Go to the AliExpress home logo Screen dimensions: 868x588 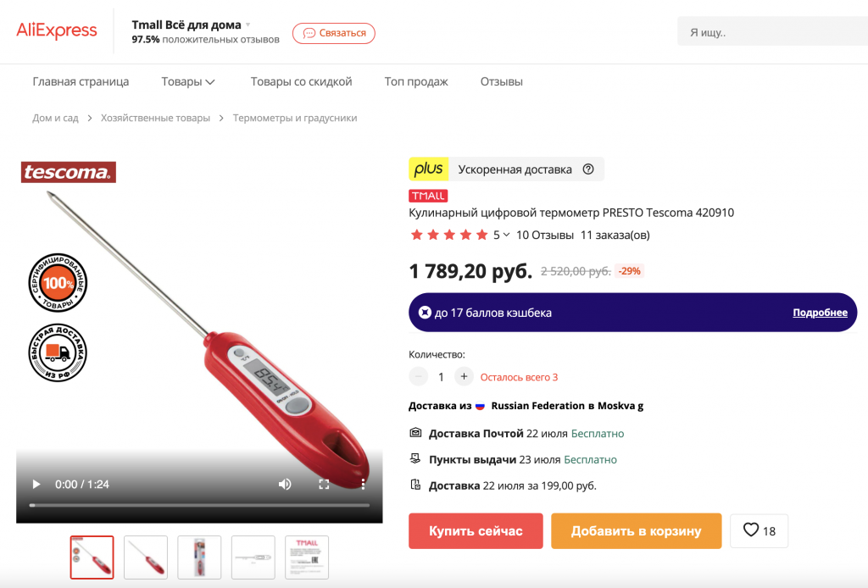click(57, 31)
